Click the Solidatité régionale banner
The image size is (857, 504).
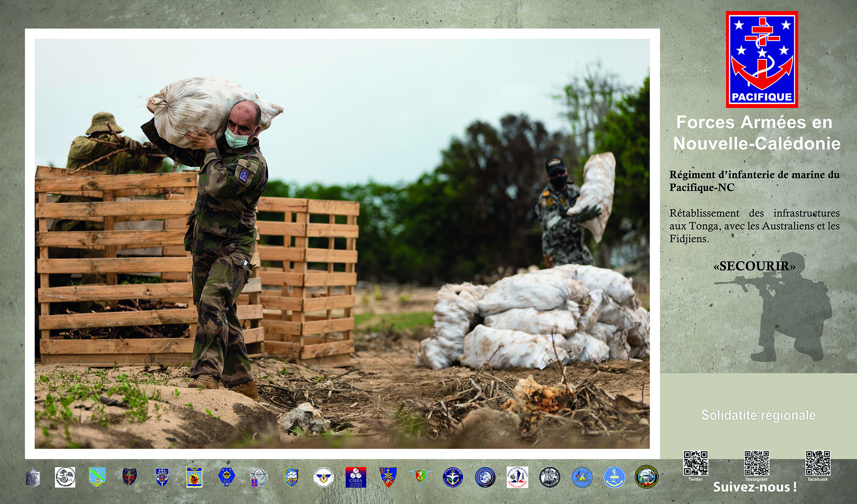[758, 415]
